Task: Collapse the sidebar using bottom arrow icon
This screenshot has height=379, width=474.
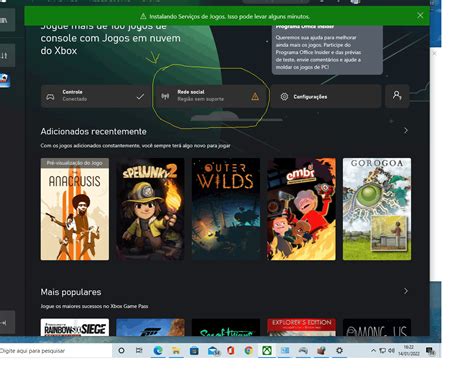Action: tap(5, 322)
